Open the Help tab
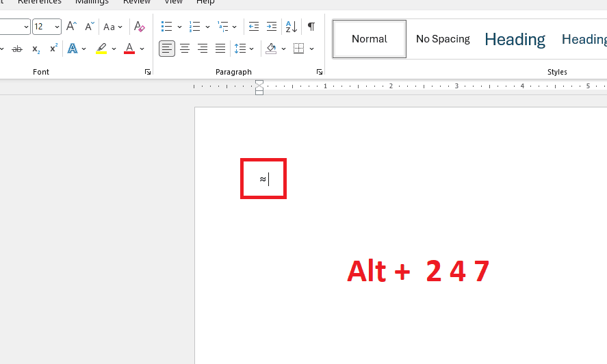 pos(205,2)
